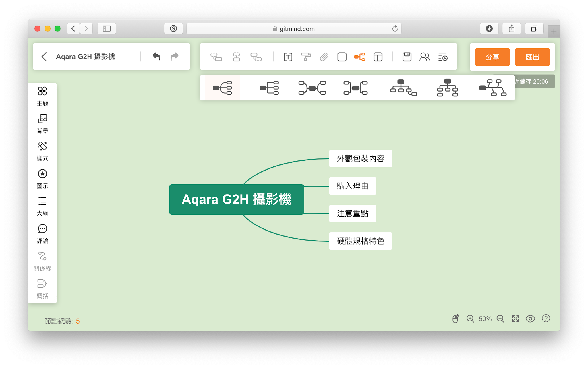Screen dimensions: 588x368
Task: Click the format painter icon
Action: (306, 57)
